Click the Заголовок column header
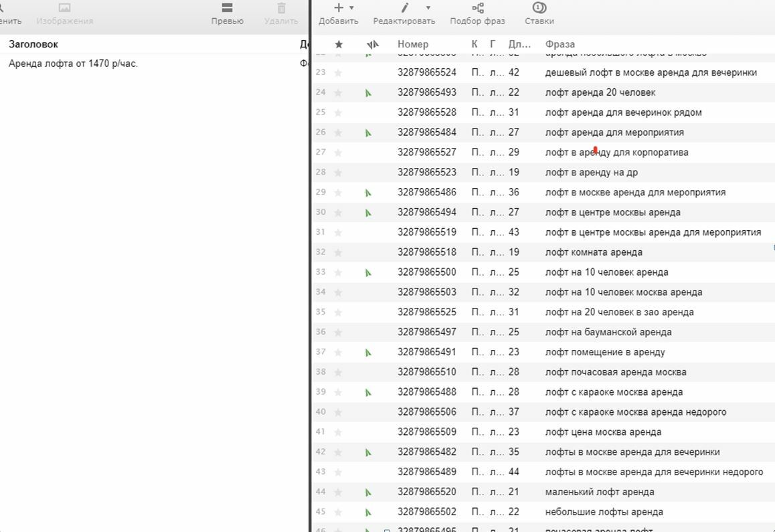This screenshot has width=775, height=532. [33, 44]
